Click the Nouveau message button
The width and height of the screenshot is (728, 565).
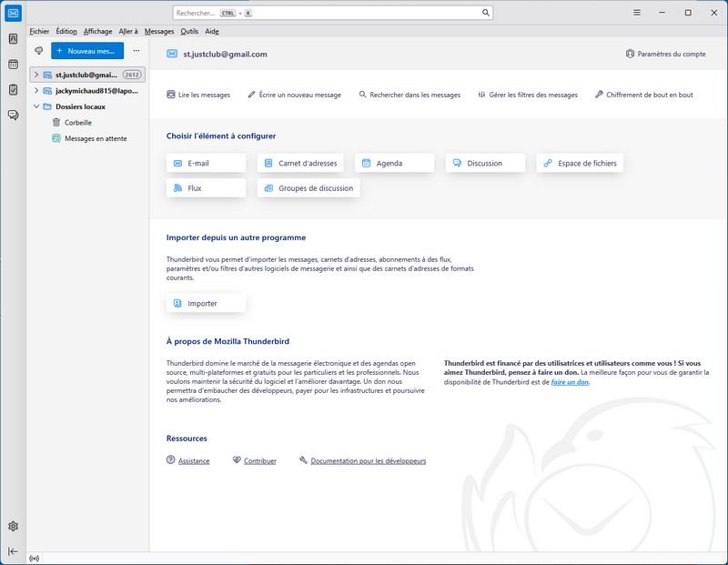(86, 51)
